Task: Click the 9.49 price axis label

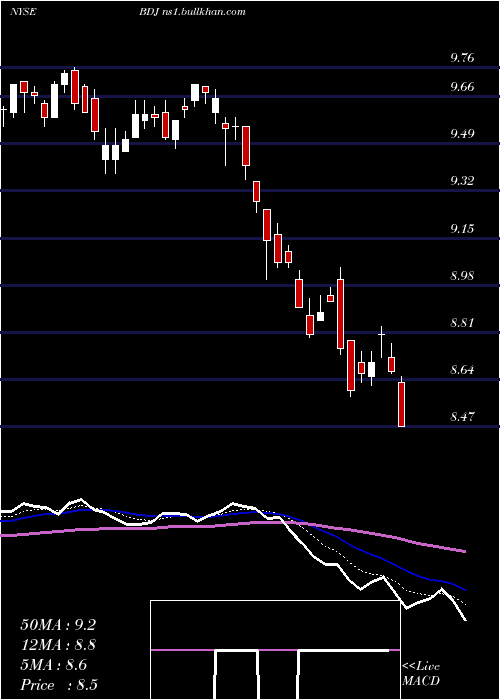Action: [462, 133]
